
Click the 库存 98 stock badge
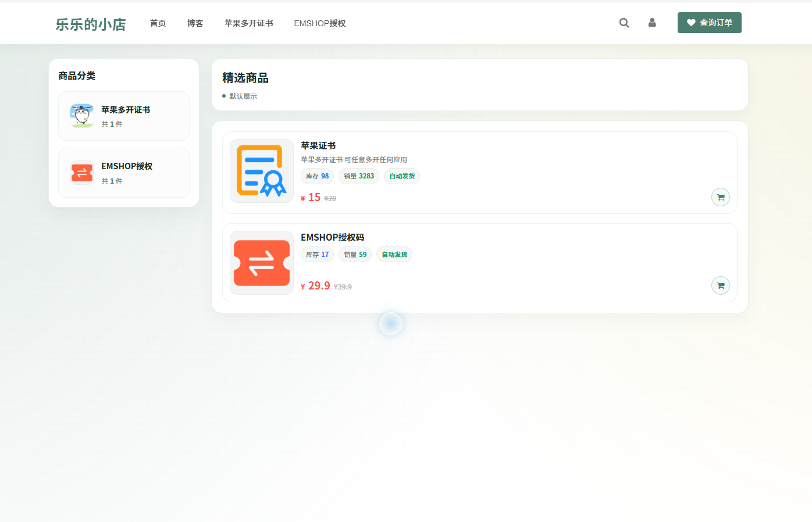[x=317, y=176]
